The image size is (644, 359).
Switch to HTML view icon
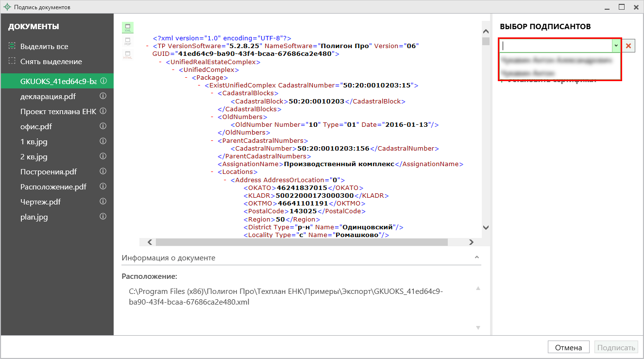[128, 55]
